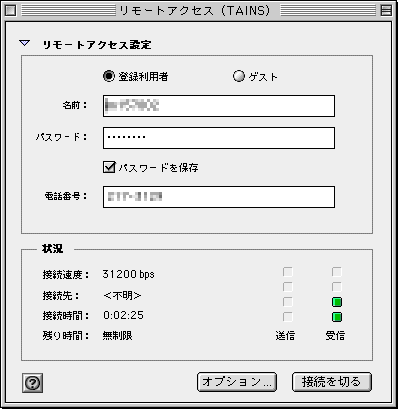Click the 電話番号 input field
The image size is (398, 409).
pyautogui.click(x=219, y=197)
